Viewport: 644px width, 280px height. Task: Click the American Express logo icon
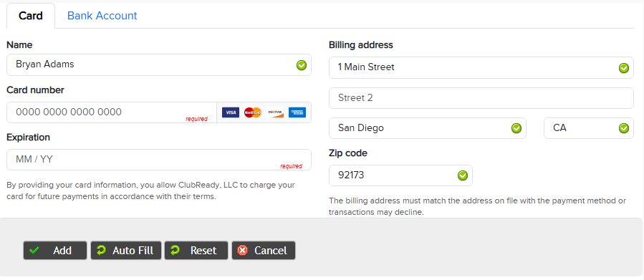click(297, 112)
